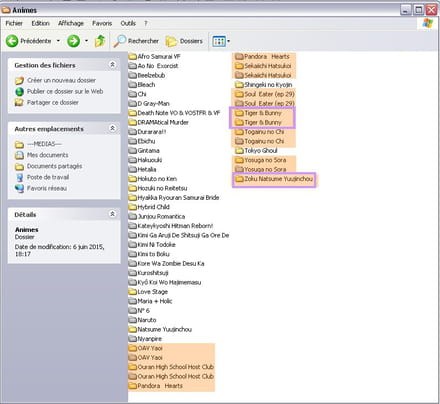
Task: Click the Rechercher search button
Action: coord(136,41)
